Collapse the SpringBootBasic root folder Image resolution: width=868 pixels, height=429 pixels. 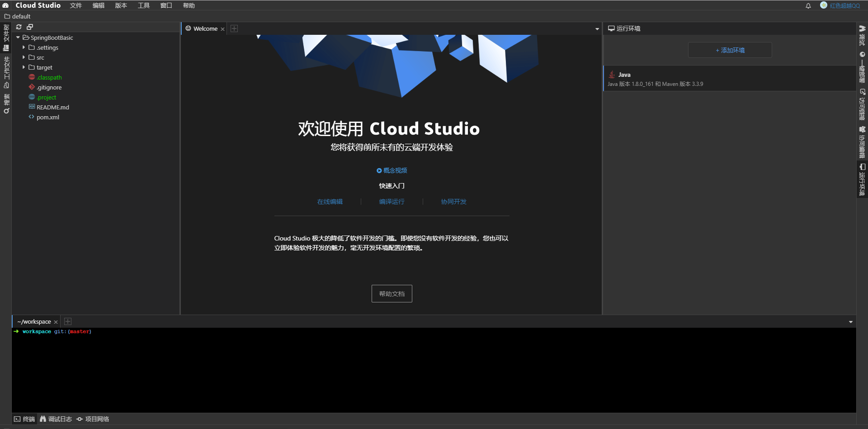18,38
